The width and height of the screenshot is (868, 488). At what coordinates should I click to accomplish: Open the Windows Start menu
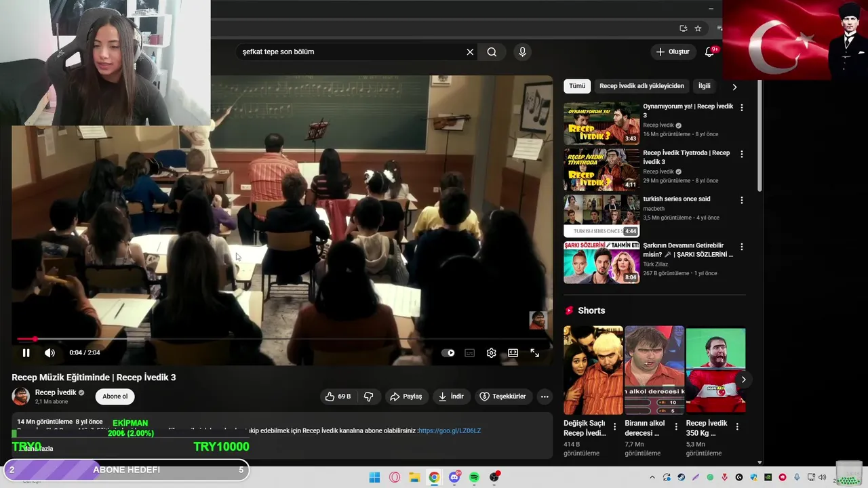[x=374, y=477]
